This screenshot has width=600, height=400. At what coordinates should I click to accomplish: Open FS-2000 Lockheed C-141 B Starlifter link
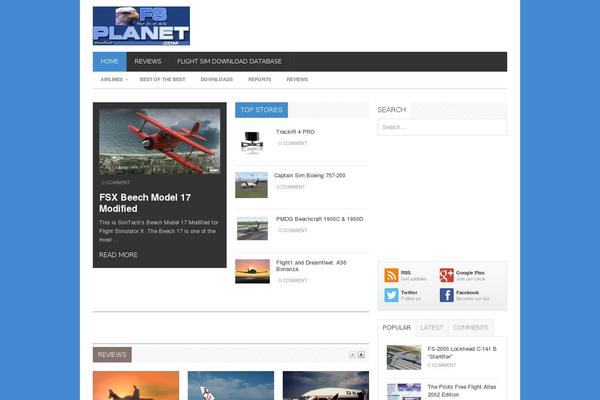click(462, 353)
